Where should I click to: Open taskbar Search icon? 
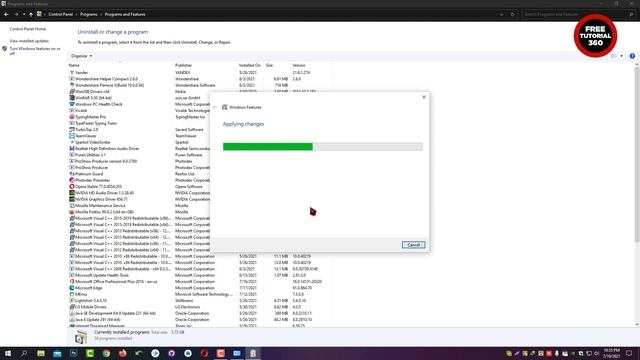pyautogui.click(x=24, y=353)
